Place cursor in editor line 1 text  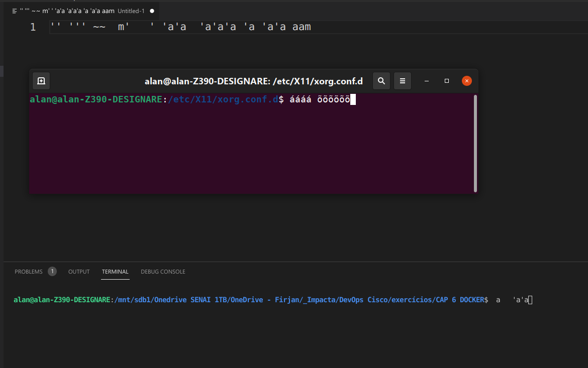point(181,27)
